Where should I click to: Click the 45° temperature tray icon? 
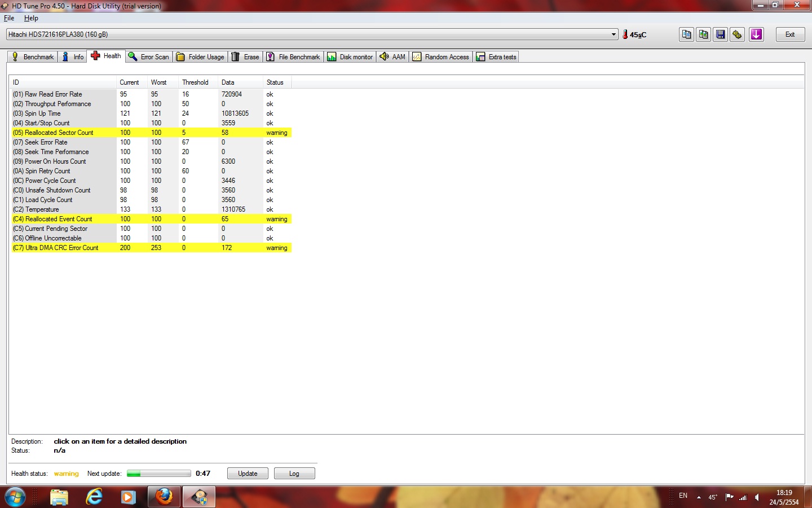[x=713, y=497]
